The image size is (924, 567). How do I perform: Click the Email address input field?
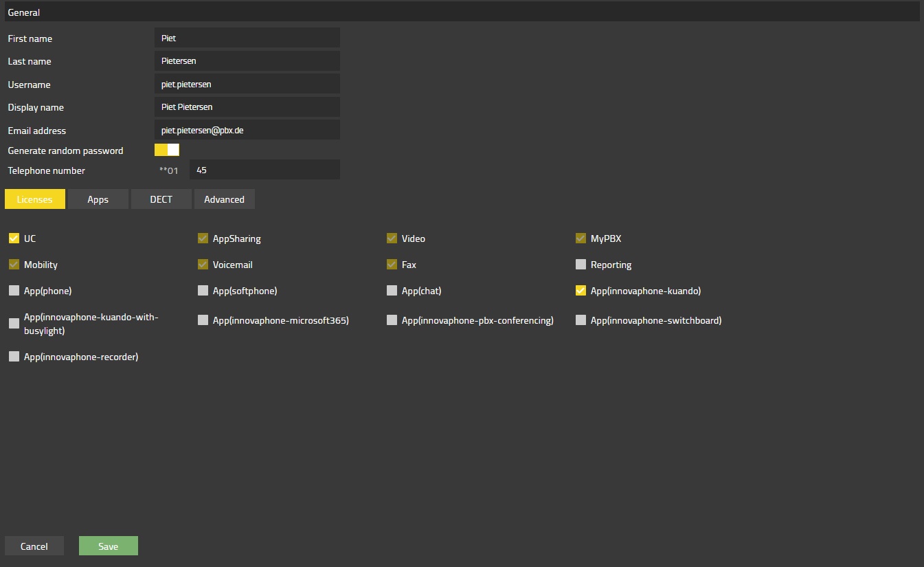pyautogui.click(x=247, y=129)
